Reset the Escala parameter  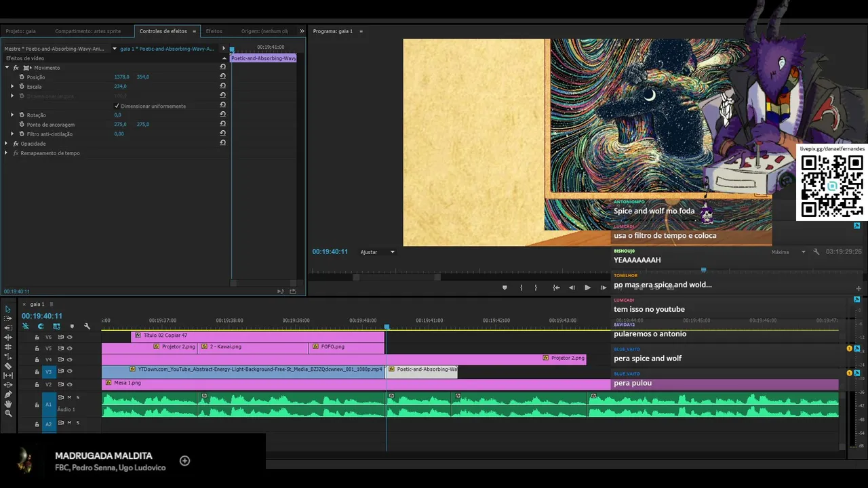click(222, 86)
